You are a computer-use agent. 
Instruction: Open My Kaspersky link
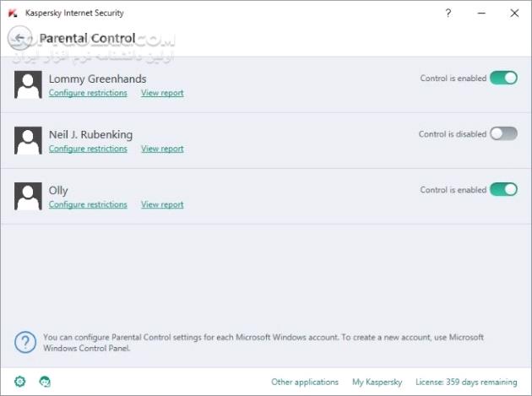click(x=377, y=382)
